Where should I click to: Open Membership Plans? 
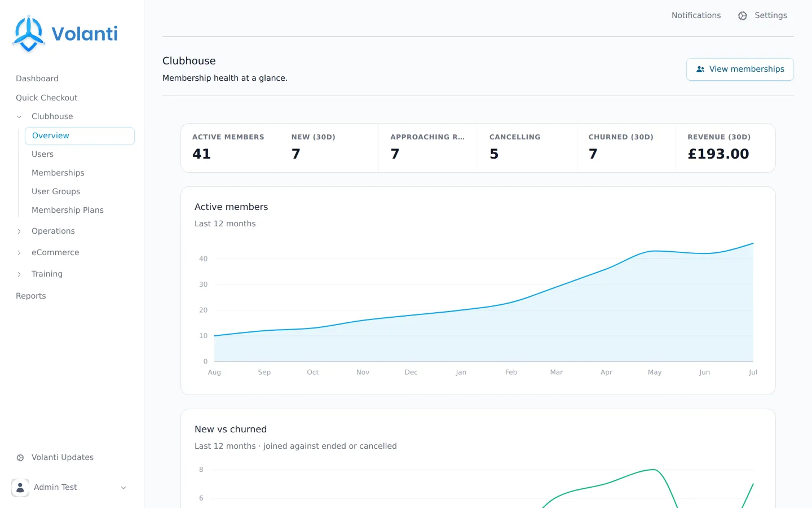coord(68,210)
